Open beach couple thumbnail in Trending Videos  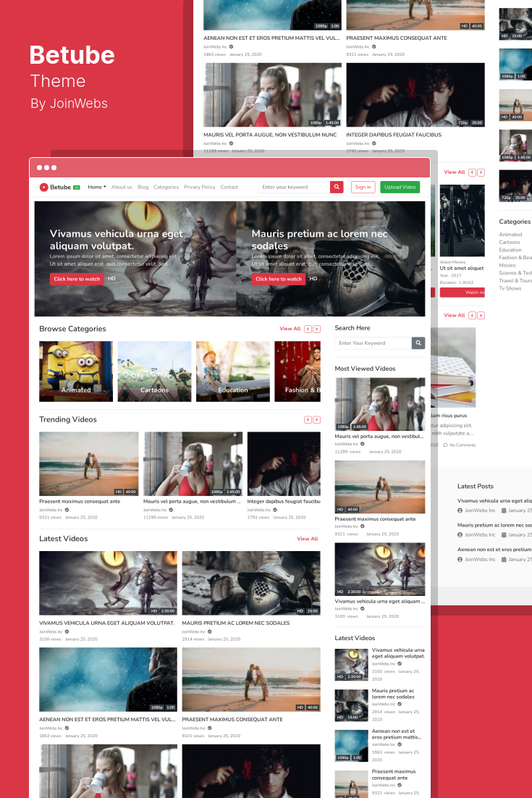pyautogui.click(x=89, y=463)
